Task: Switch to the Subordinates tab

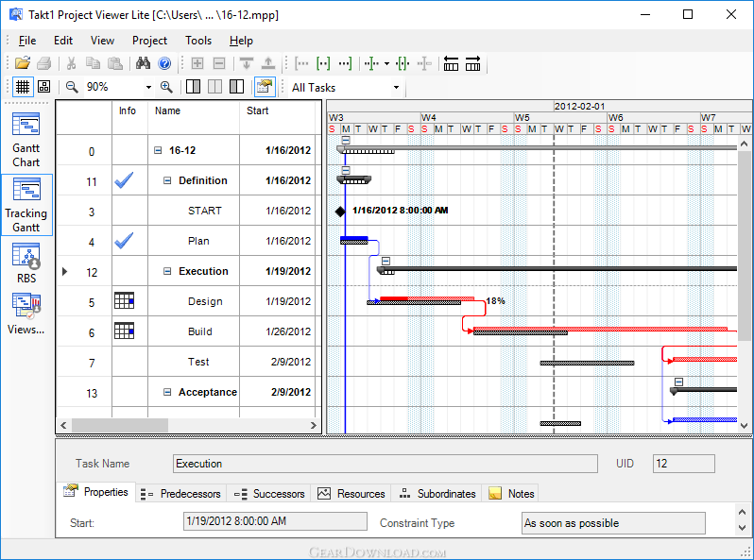Action: click(x=437, y=494)
